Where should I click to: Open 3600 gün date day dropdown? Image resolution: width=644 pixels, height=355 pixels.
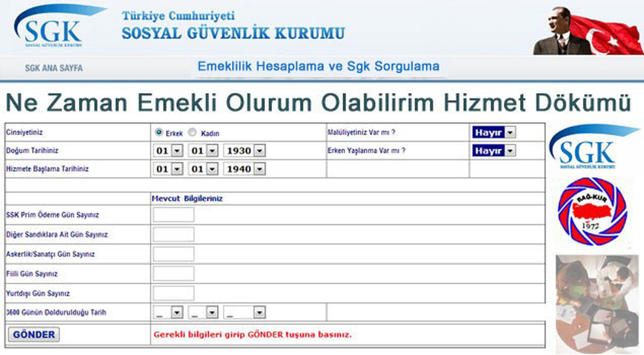169,312
